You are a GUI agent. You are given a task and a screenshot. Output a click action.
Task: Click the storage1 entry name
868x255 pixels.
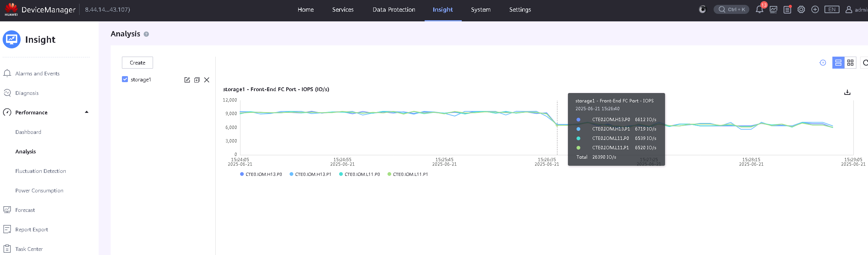pyautogui.click(x=141, y=79)
